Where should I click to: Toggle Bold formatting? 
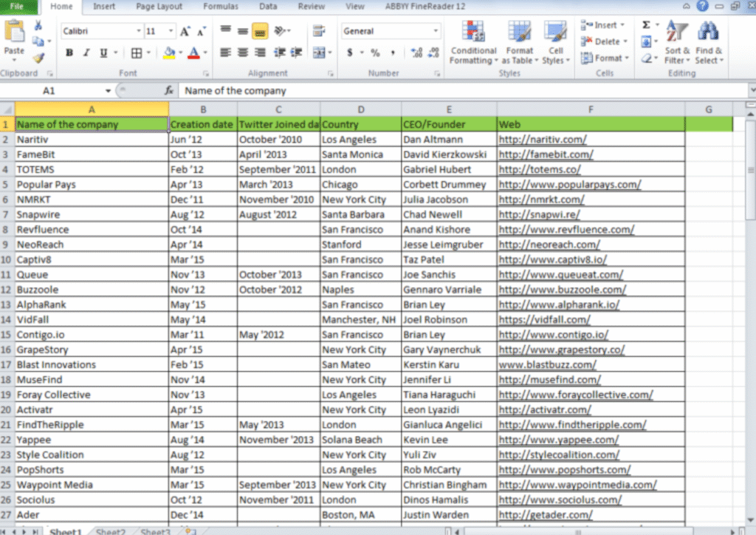click(69, 53)
